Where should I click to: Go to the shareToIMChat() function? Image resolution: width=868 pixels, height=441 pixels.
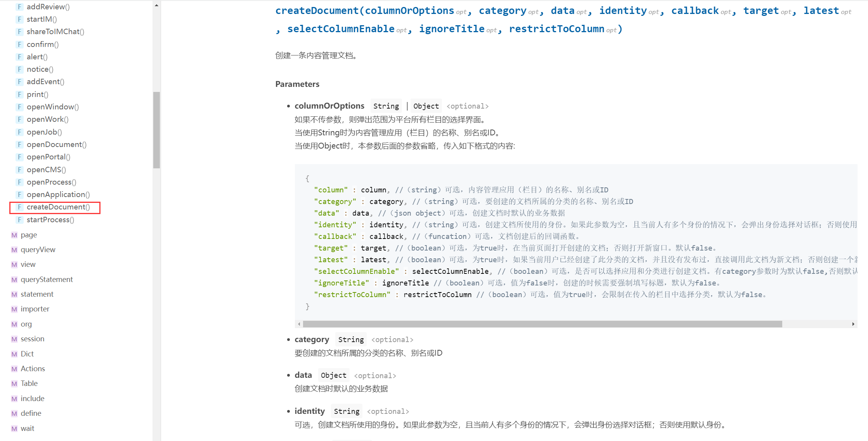point(55,32)
